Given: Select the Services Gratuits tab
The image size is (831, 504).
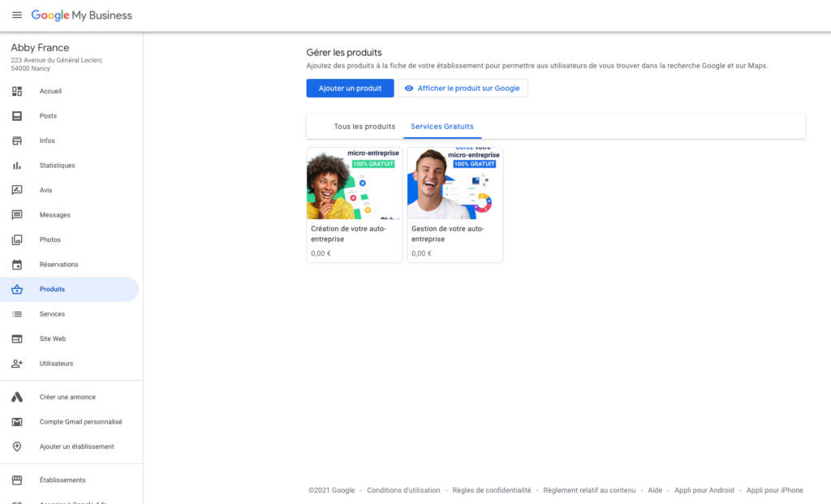Looking at the screenshot, I should pyautogui.click(x=442, y=127).
